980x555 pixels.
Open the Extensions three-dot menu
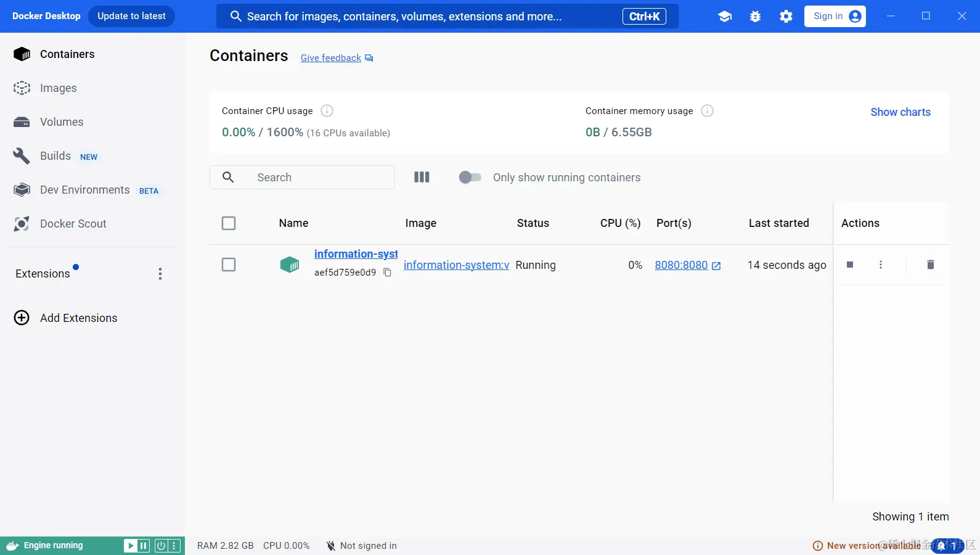(x=160, y=274)
